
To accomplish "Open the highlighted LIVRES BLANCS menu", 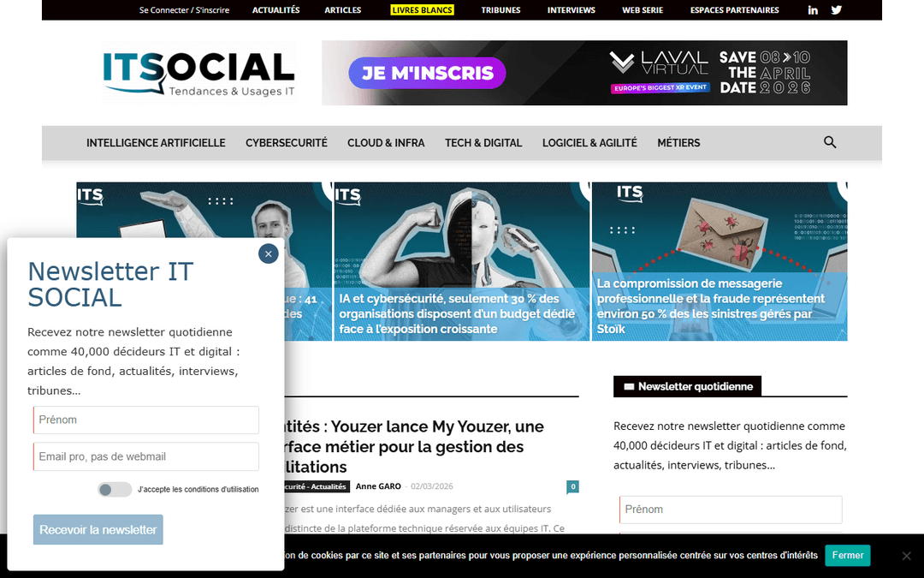I will 423,10.
